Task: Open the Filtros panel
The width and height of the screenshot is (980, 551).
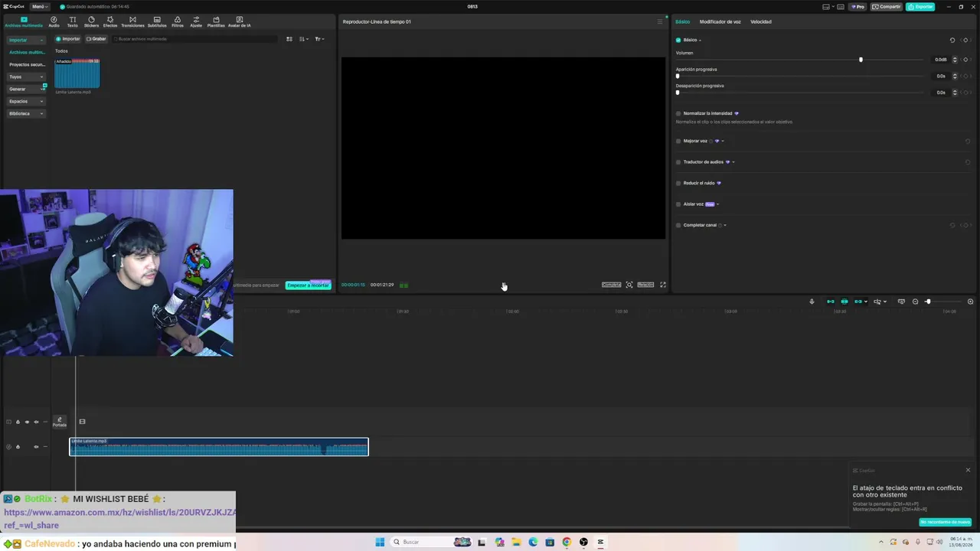Action: 178,21
